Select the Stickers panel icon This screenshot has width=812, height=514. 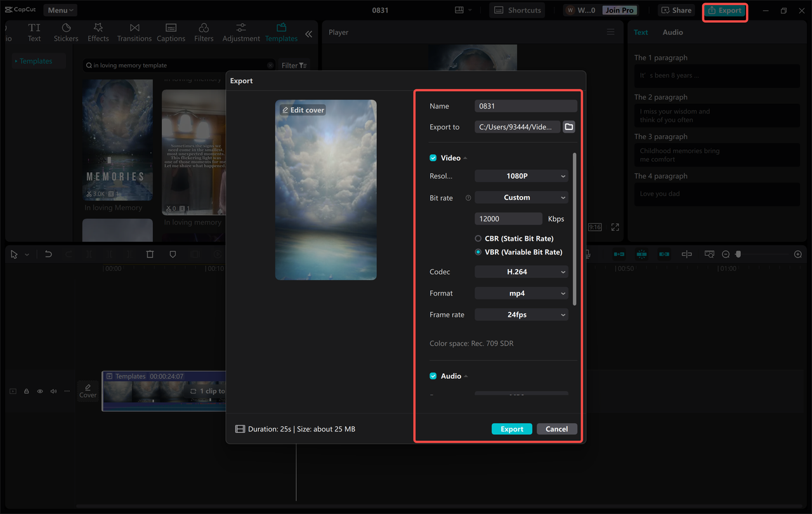click(x=65, y=32)
